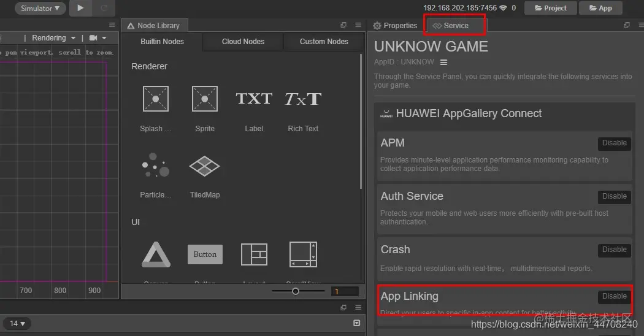Open the Node Library panel menu
Image resolution: width=644 pixels, height=336 pixels.
(358, 25)
